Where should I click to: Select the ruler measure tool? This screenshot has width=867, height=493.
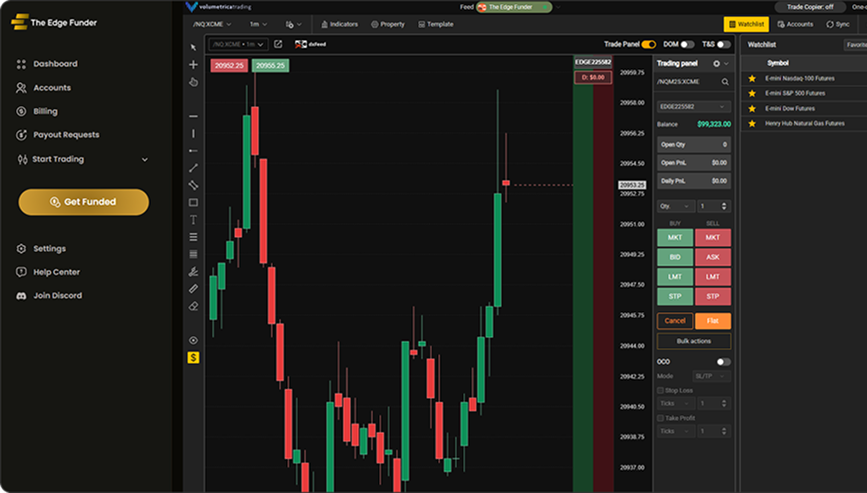click(x=193, y=288)
